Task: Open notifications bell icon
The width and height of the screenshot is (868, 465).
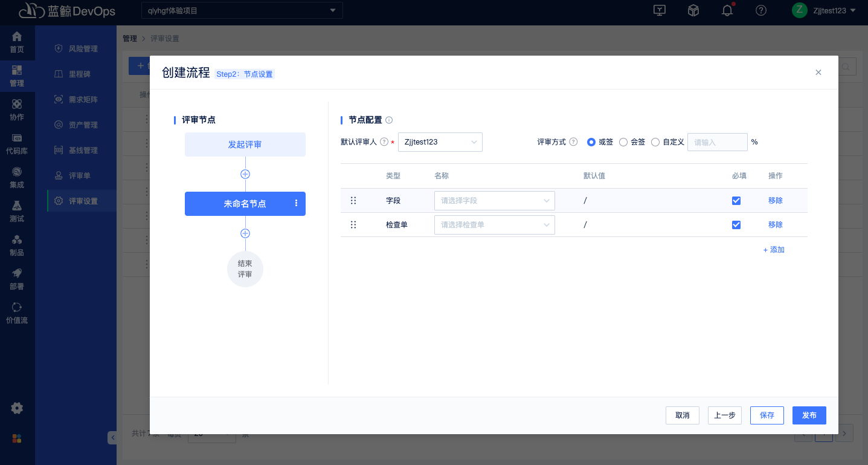Action: [x=728, y=10]
